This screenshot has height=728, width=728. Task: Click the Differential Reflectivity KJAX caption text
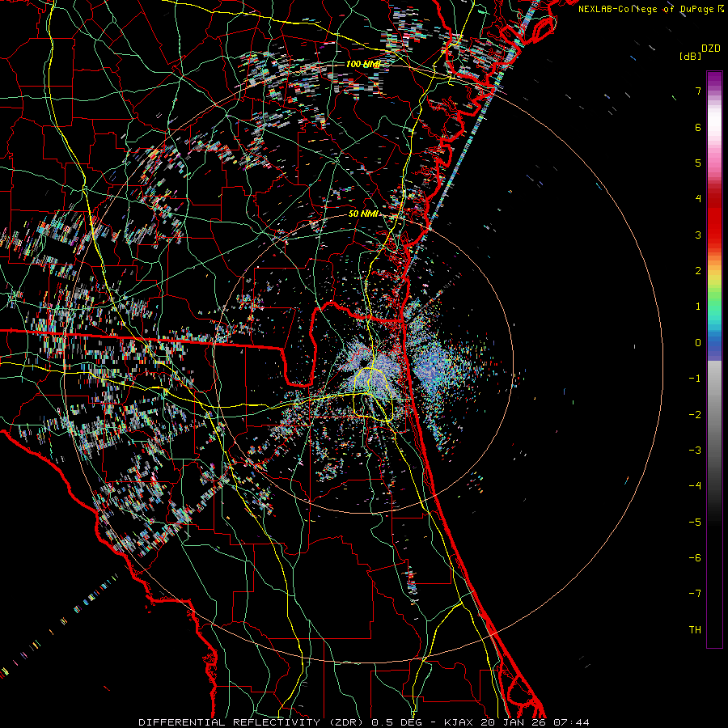point(364,722)
